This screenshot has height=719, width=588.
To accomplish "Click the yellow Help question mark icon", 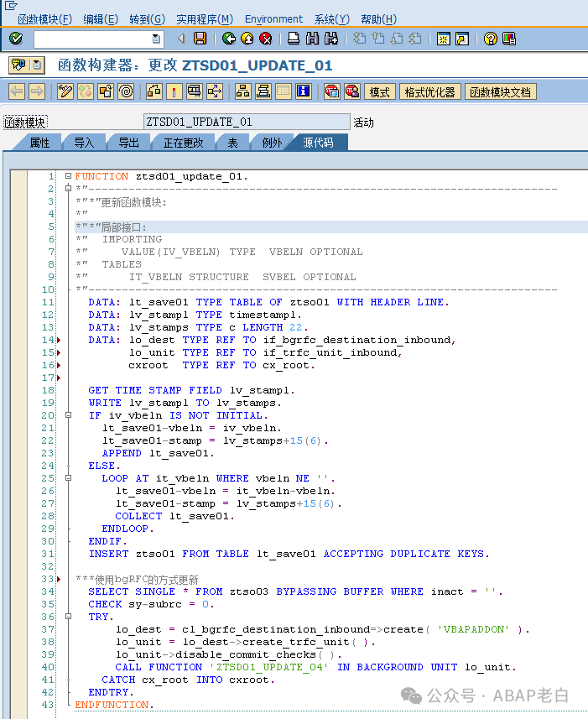I will tap(491, 39).
